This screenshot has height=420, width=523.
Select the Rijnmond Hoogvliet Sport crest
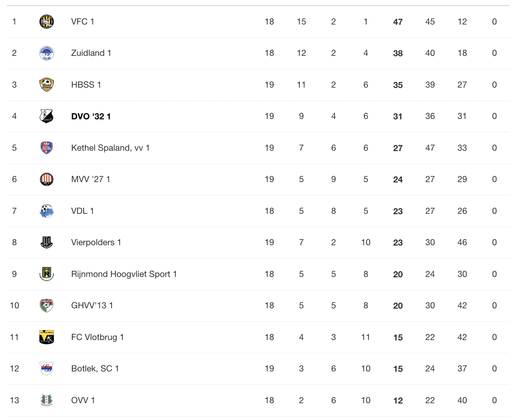coord(47,274)
